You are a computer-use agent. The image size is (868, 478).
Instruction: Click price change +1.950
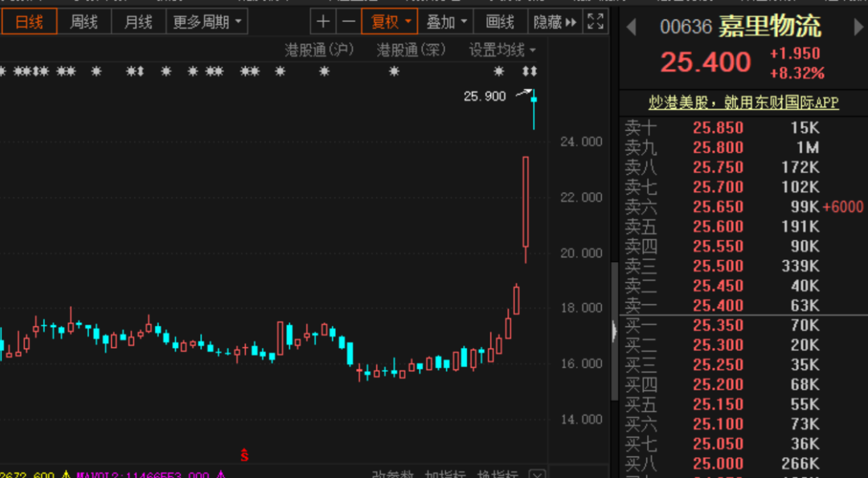[x=795, y=54]
